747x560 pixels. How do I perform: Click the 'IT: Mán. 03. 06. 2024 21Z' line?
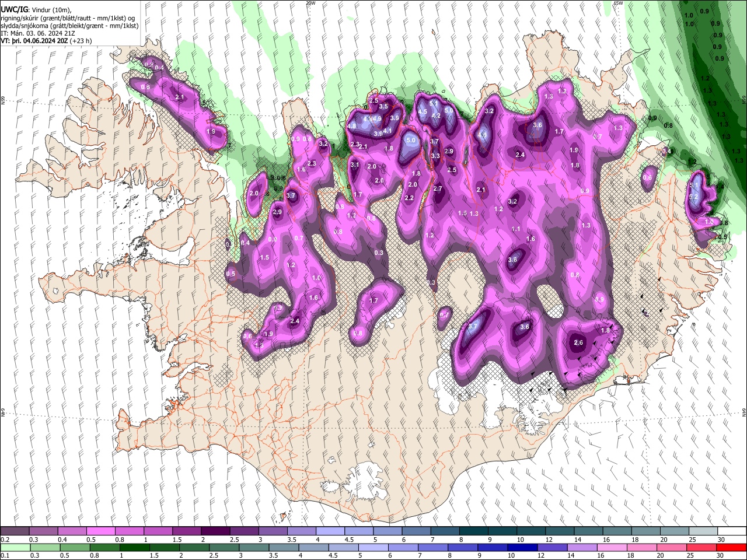pos(38,33)
